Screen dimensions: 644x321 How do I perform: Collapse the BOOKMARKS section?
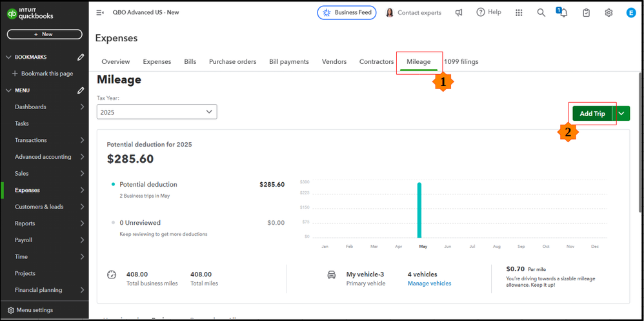[8, 57]
